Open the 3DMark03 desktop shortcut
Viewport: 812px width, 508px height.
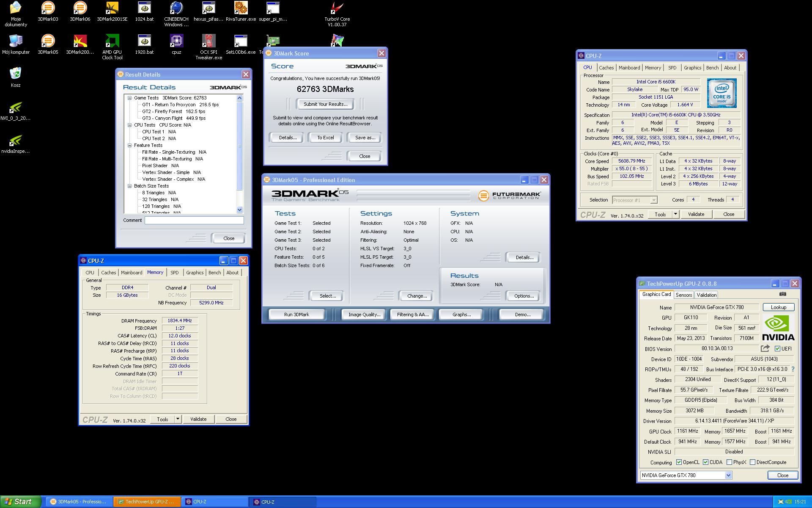48,11
